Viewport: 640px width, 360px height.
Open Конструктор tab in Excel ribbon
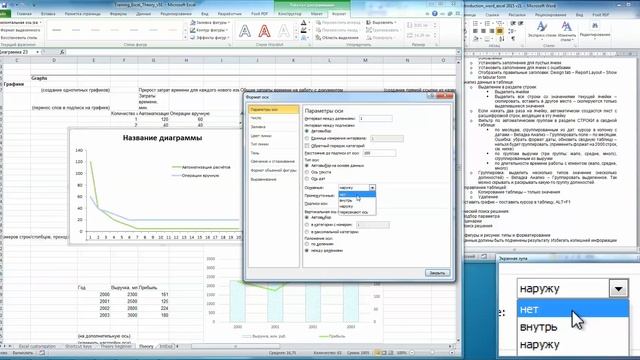(x=289, y=14)
